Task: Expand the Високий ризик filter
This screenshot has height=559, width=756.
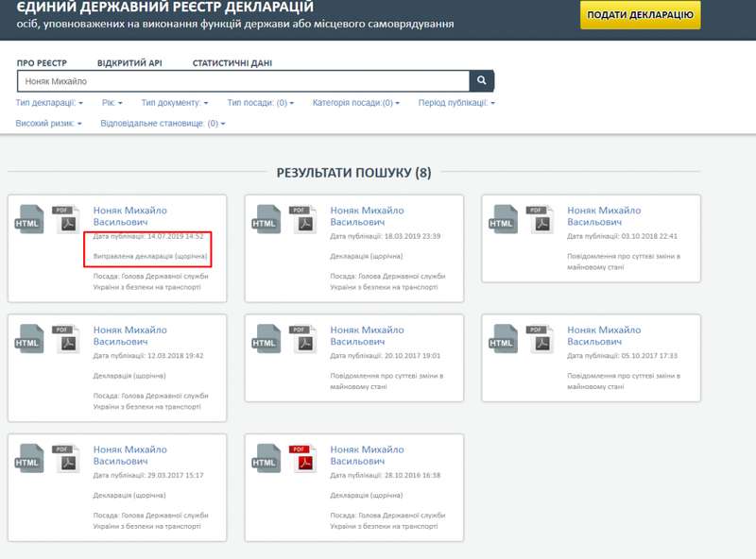Action: point(48,124)
